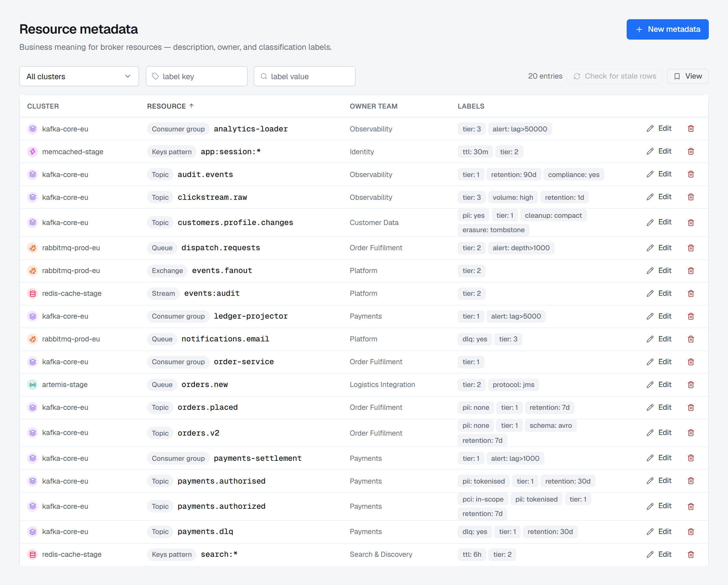Viewport: 728px width, 585px height.
Task: Click kafka icon in the analytics-loader row
Action: [x=32, y=129]
